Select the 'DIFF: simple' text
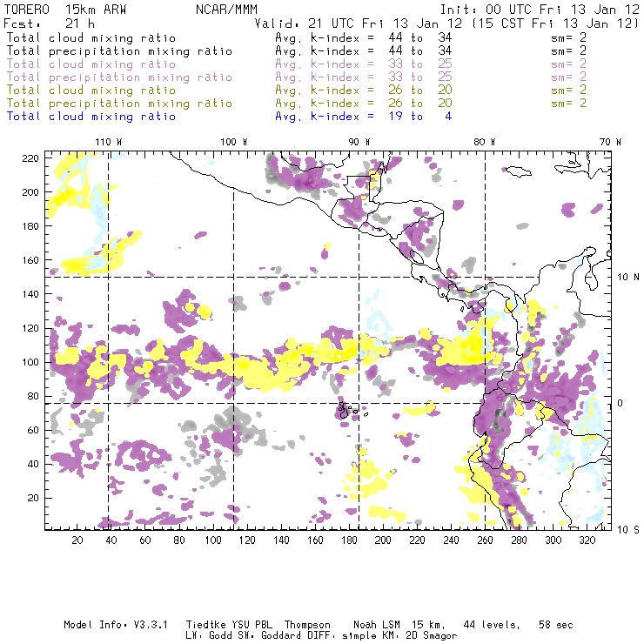This screenshot has height=644, width=644. click(338, 636)
